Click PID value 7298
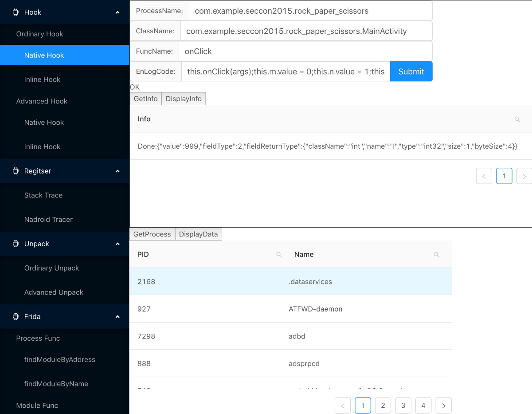Image resolution: width=532 pixels, height=414 pixels. click(x=146, y=336)
